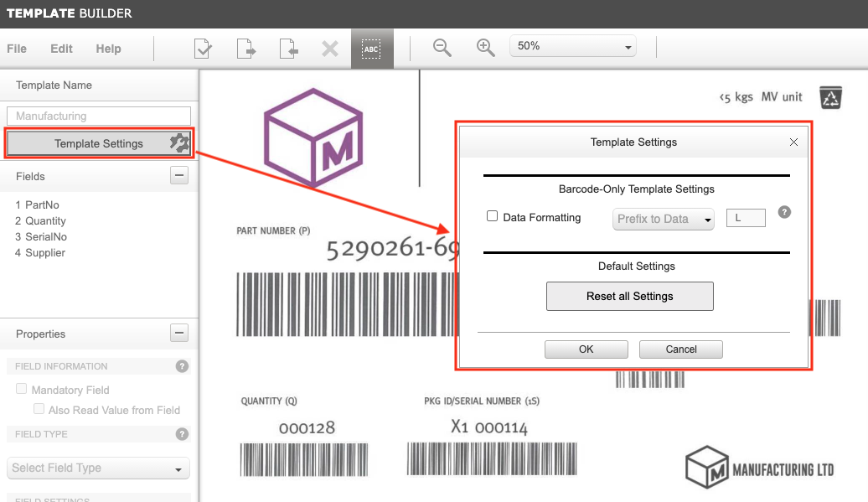
Task: Click help icon next to Field Information
Action: pos(182,366)
